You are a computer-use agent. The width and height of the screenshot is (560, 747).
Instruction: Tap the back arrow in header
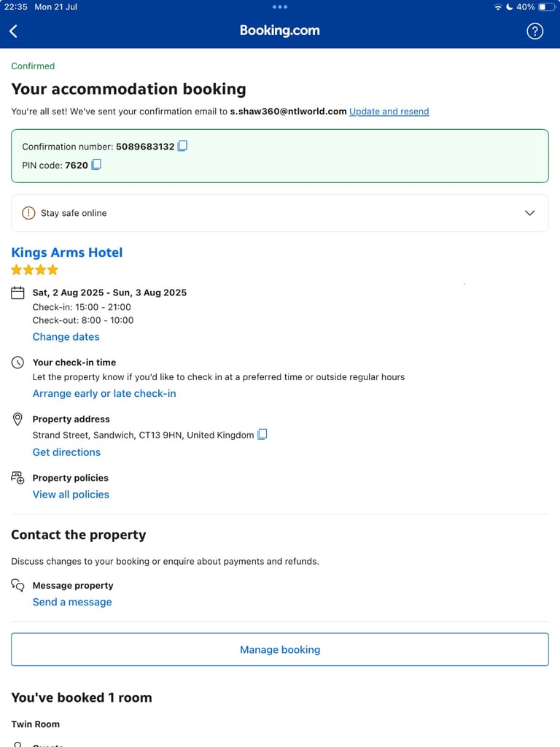coord(13,31)
